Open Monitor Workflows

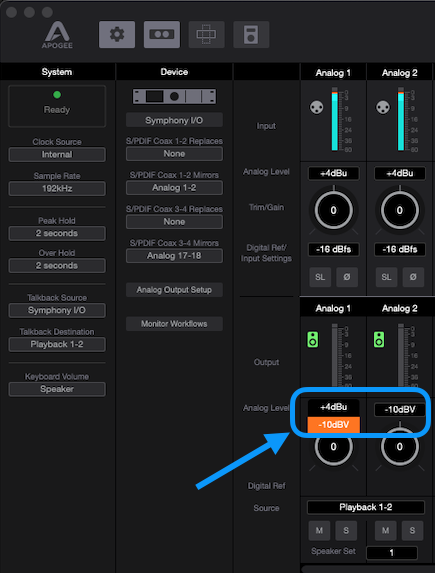point(174,324)
